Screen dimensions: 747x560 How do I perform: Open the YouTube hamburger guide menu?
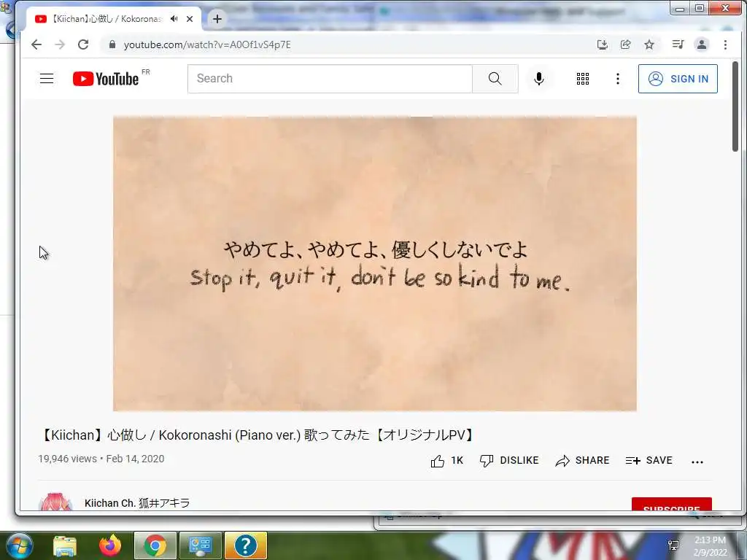click(47, 79)
